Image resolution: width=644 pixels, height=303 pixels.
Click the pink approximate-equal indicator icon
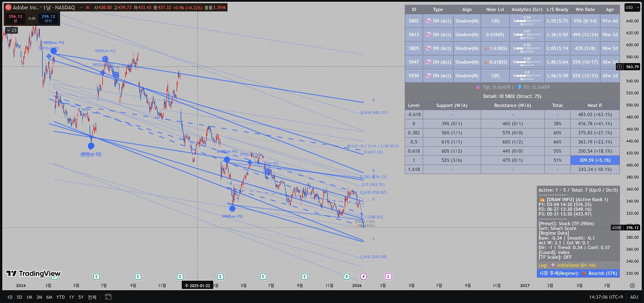[88, 7]
